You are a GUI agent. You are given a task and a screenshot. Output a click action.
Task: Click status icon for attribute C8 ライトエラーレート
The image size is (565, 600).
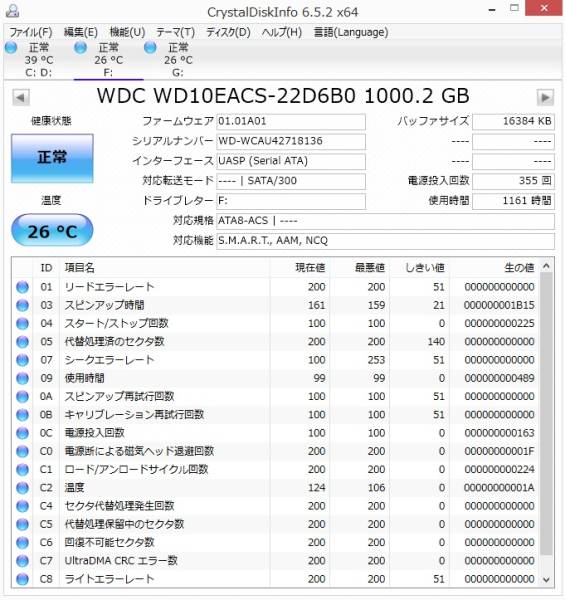click(x=23, y=579)
